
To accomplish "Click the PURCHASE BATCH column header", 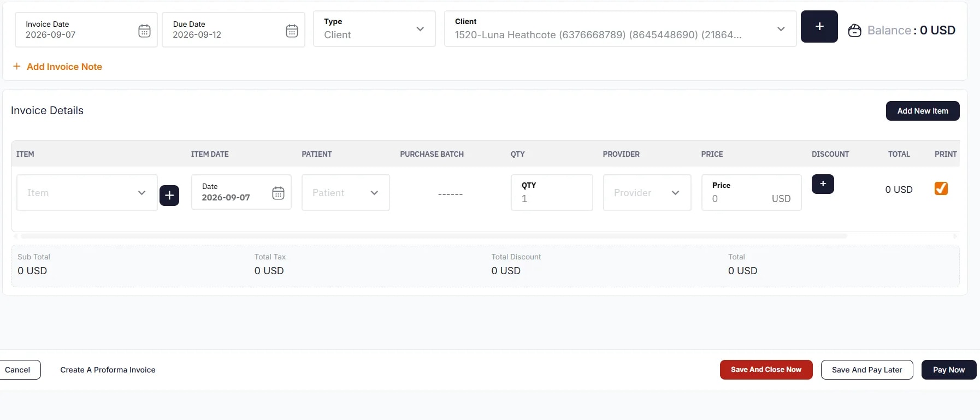I will tap(432, 154).
